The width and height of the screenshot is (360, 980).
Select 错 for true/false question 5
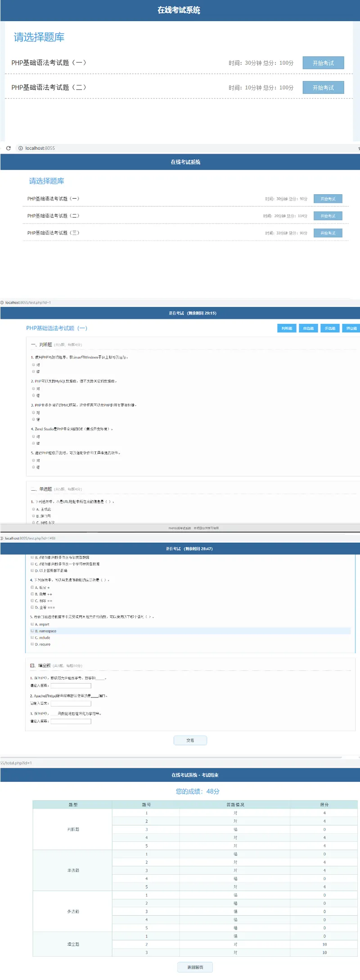33,467
